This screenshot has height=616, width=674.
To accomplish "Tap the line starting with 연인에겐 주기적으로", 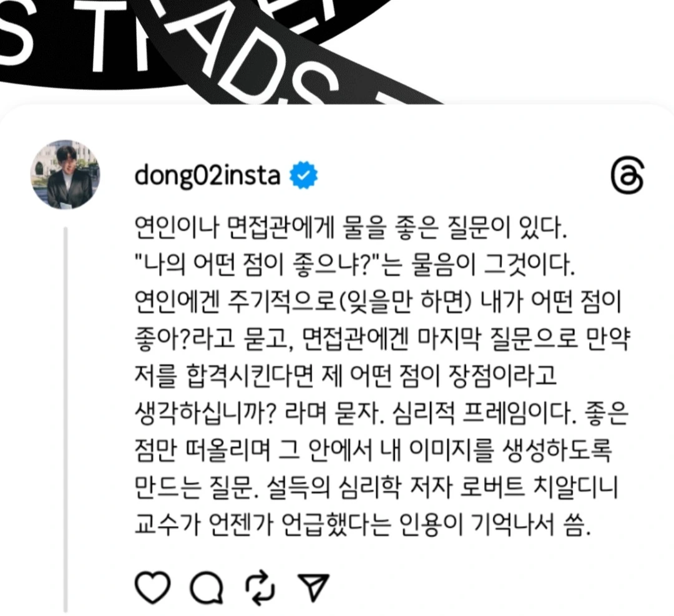I will (378, 302).
